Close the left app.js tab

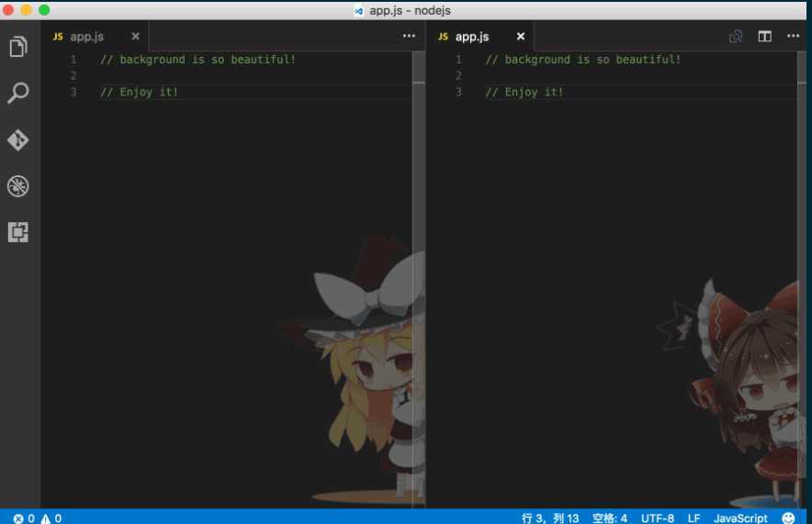pos(135,36)
